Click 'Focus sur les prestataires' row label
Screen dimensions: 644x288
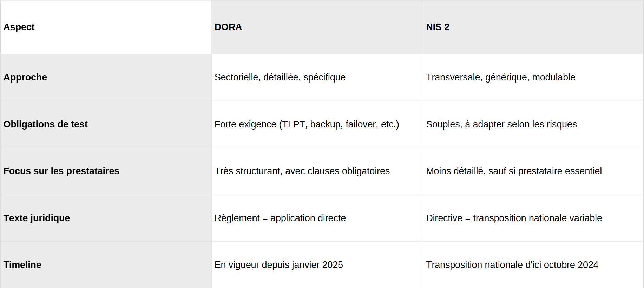click(61, 171)
